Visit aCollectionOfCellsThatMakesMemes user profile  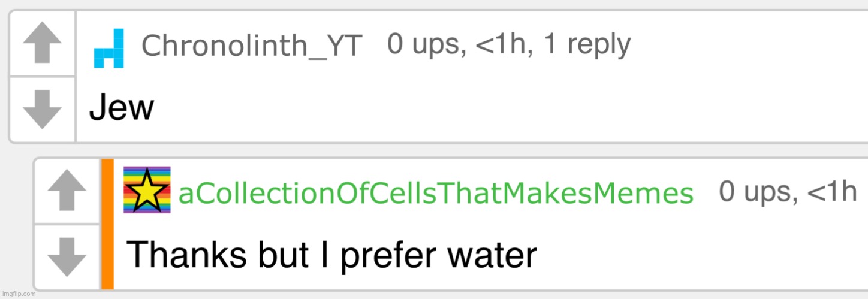pyautogui.click(x=436, y=194)
